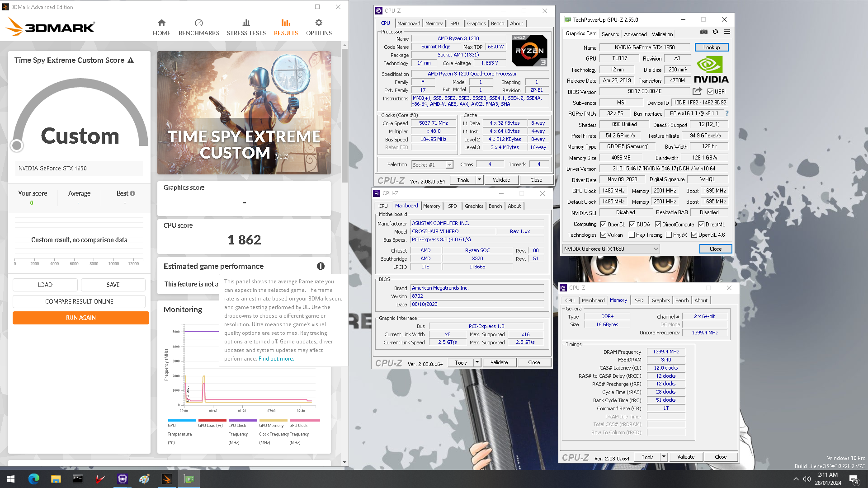Click the LOAD button in 3DMark
This screenshot has width=868, height=488.
(x=45, y=285)
